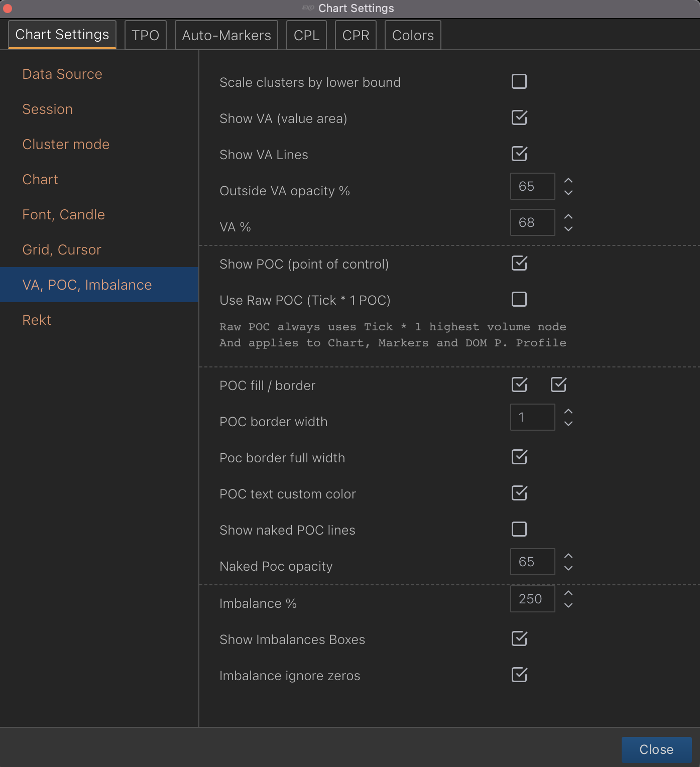The width and height of the screenshot is (700, 767).
Task: Open the Rekt section
Action: coord(99,320)
